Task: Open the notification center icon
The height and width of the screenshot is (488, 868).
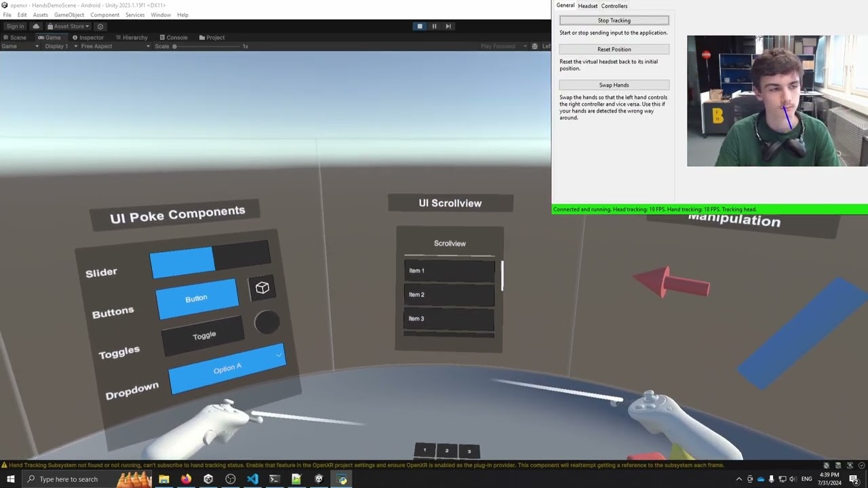Action: click(854, 479)
